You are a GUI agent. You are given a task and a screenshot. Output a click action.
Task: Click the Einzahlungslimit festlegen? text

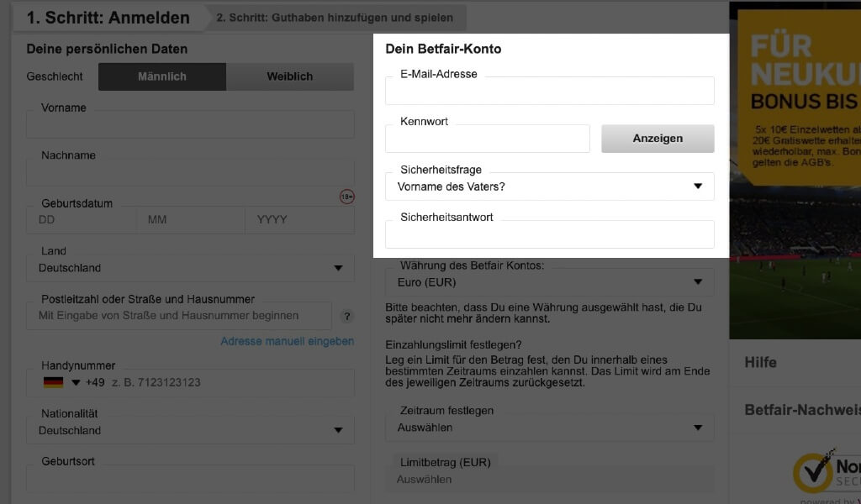tap(453, 345)
